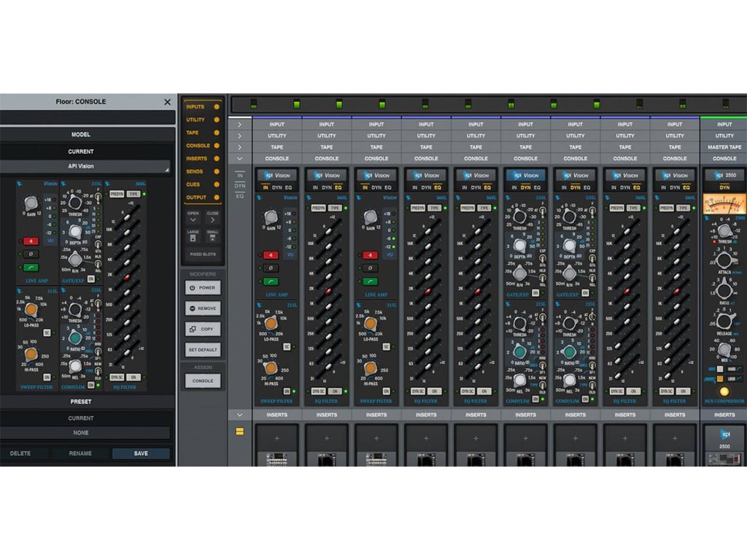Expand the Tape row chevron

click(x=239, y=147)
